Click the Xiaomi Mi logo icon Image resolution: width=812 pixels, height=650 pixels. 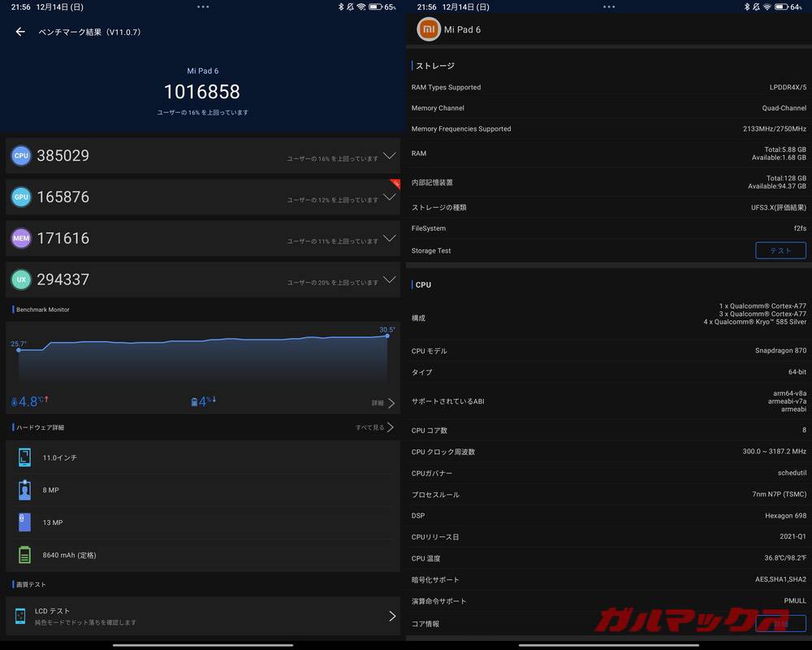(x=429, y=30)
